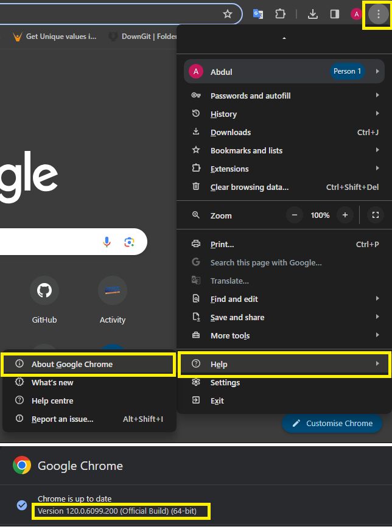Select Search this page with Google
This screenshot has height=532, width=392.
point(284,262)
